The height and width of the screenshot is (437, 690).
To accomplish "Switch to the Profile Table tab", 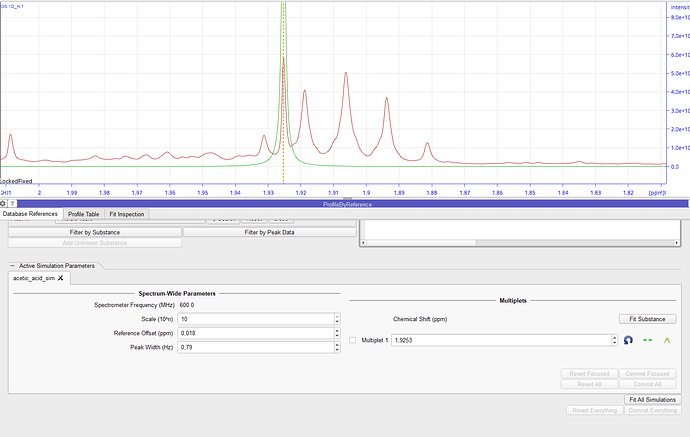I will point(83,214).
